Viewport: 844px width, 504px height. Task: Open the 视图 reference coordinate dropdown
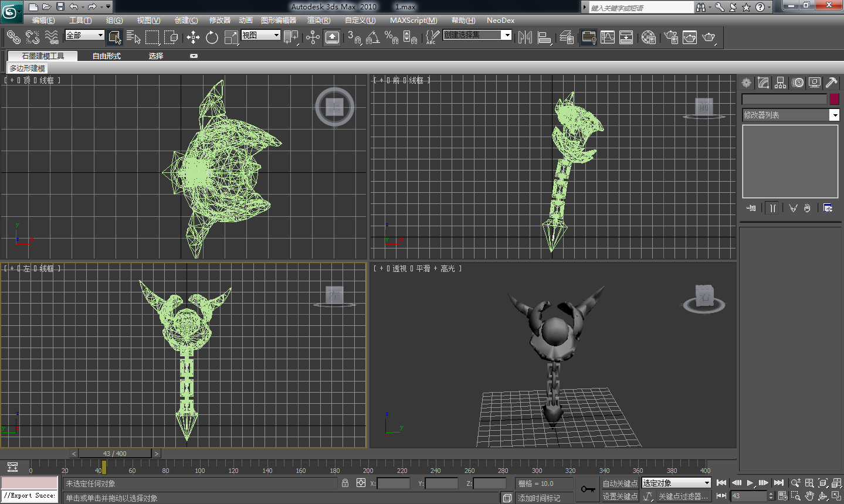tap(260, 35)
